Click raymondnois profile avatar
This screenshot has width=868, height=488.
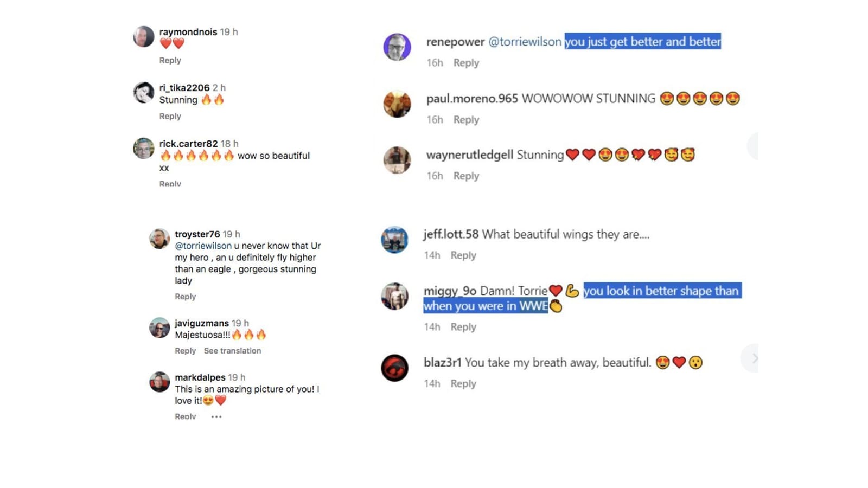(x=144, y=36)
